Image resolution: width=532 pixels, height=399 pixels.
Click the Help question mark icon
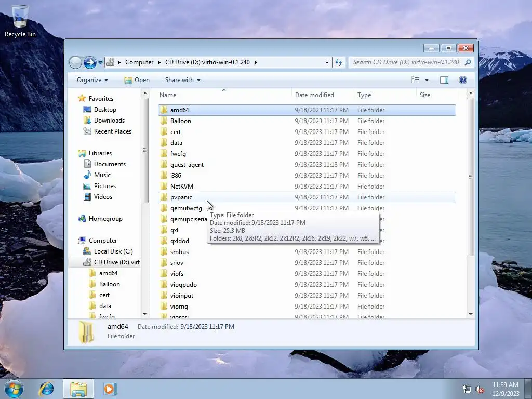pyautogui.click(x=463, y=80)
